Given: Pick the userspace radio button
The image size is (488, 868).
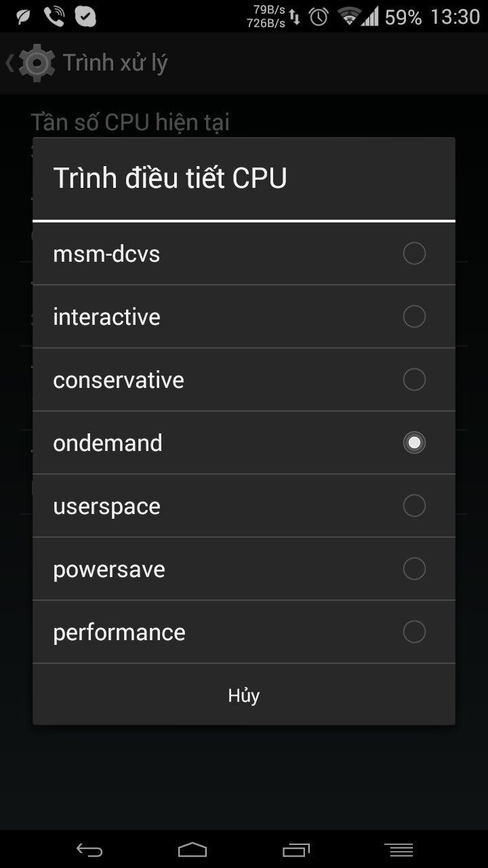Looking at the screenshot, I should tap(414, 506).
